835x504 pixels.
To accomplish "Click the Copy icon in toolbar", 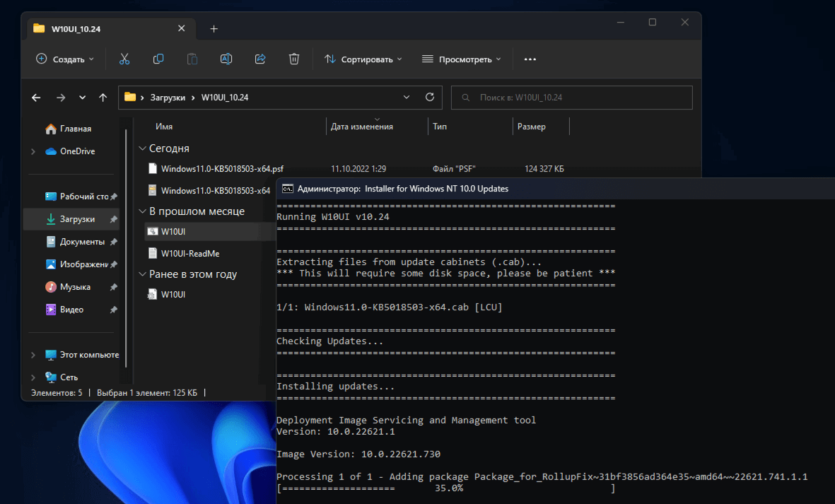I will 158,59.
